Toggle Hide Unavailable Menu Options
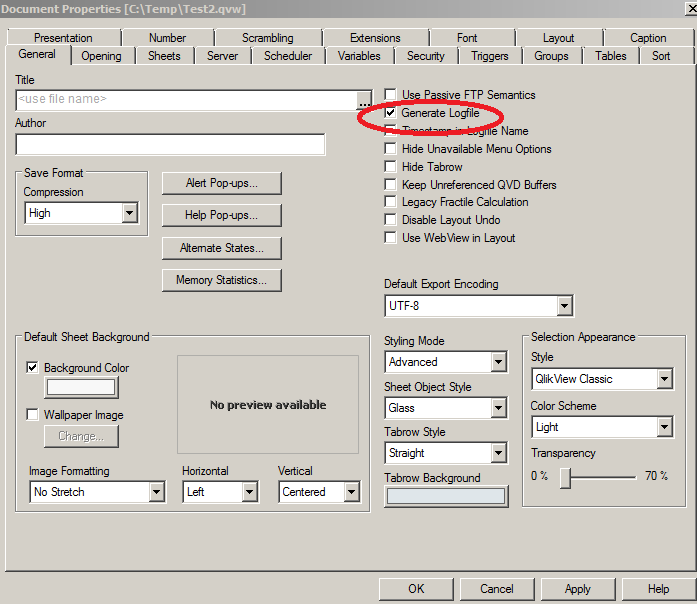 click(390, 148)
